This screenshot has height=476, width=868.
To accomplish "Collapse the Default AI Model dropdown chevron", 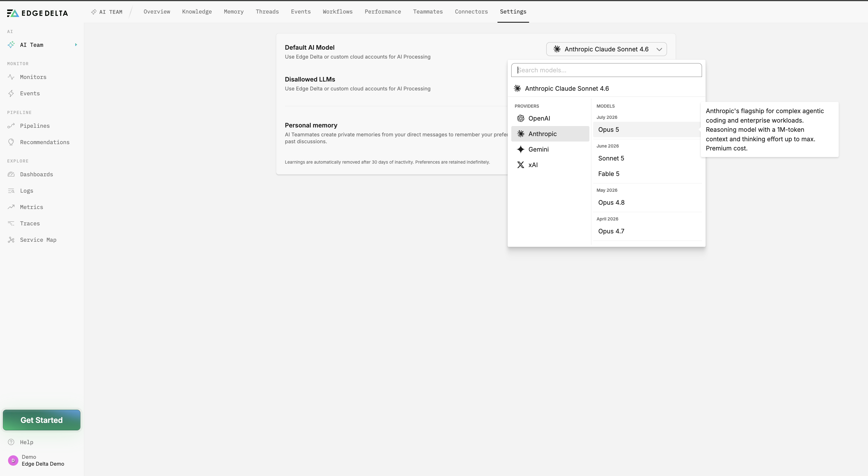I will (x=659, y=49).
